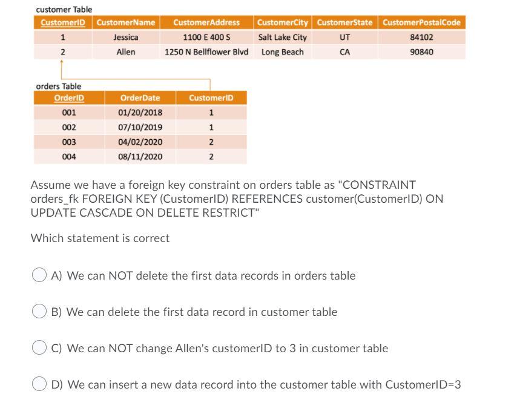Viewport: 517px width, 420px height.
Task: Select the CustomerName column header
Action: click(125, 22)
